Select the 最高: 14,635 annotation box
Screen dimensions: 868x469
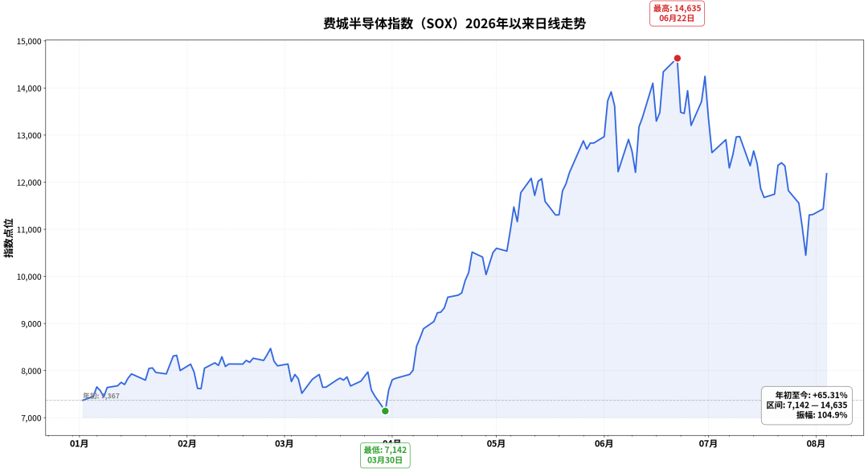click(x=677, y=14)
